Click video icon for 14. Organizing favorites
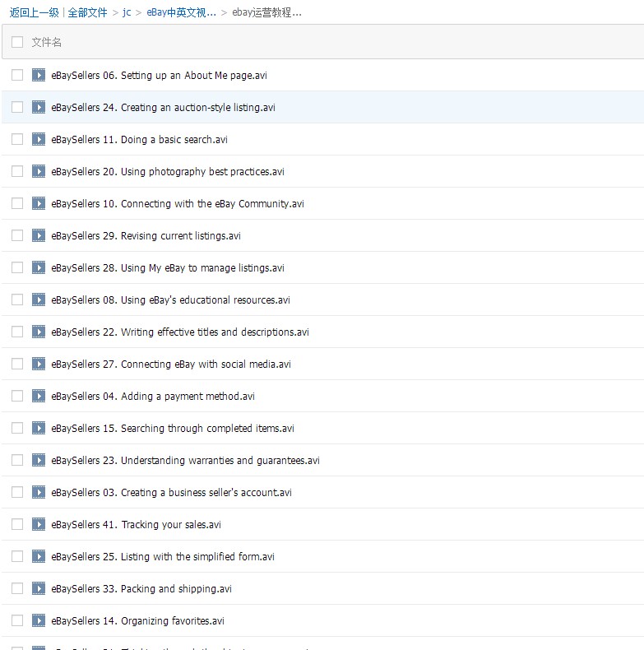 click(39, 620)
